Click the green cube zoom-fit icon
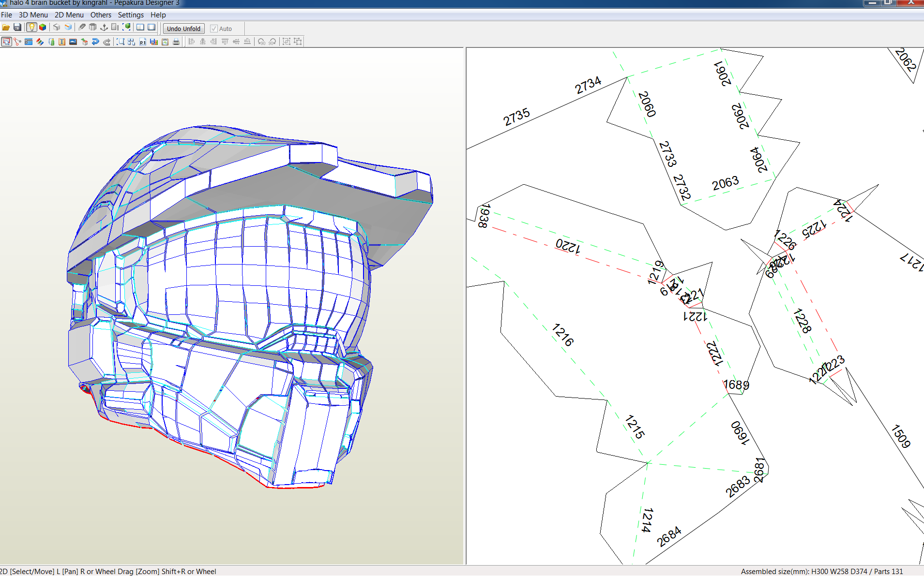Viewport: 924px width, 576px height. (127, 28)
